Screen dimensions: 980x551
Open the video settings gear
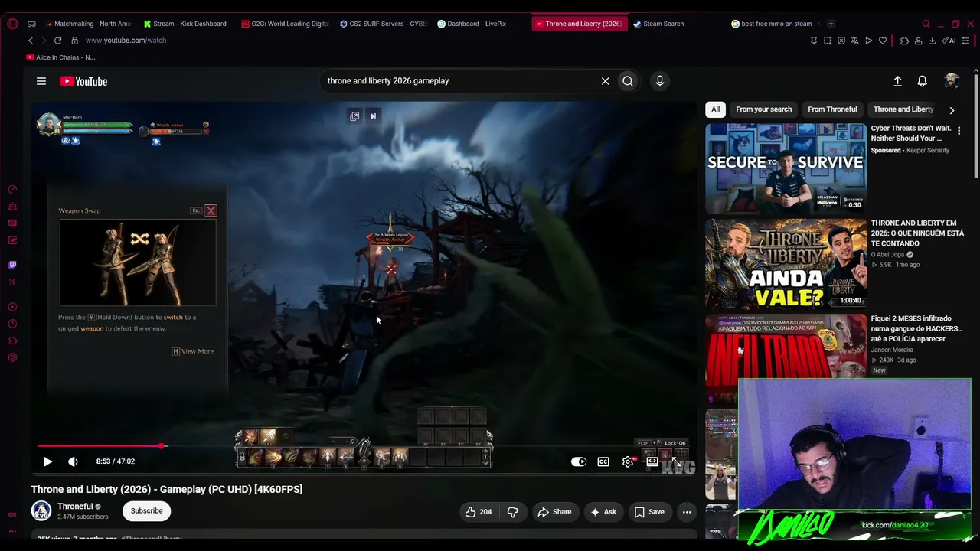click(x=628, y=461)
